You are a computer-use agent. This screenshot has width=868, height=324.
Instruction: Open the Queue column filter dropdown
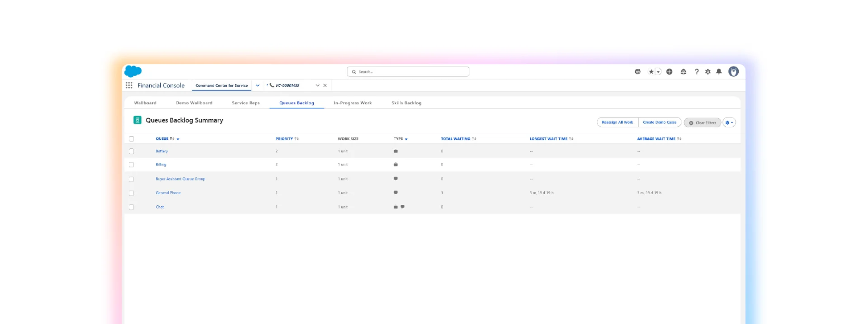coord(178,139)
